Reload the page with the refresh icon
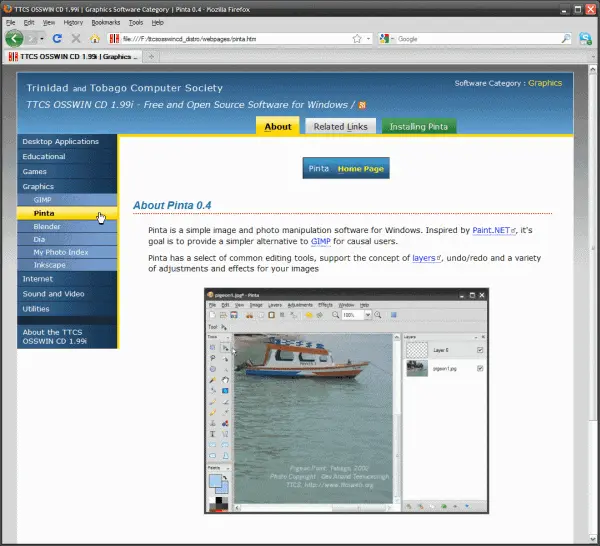 [57, 39]
